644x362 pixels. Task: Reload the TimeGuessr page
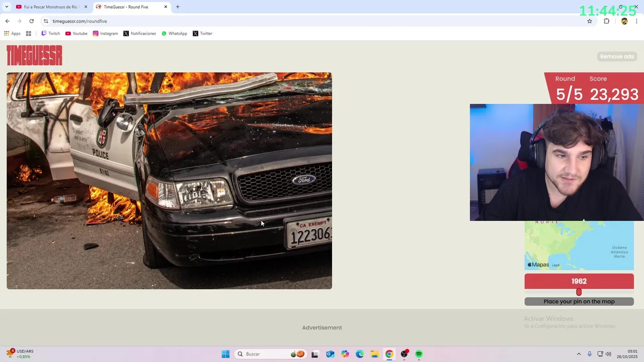pos(31,21)
